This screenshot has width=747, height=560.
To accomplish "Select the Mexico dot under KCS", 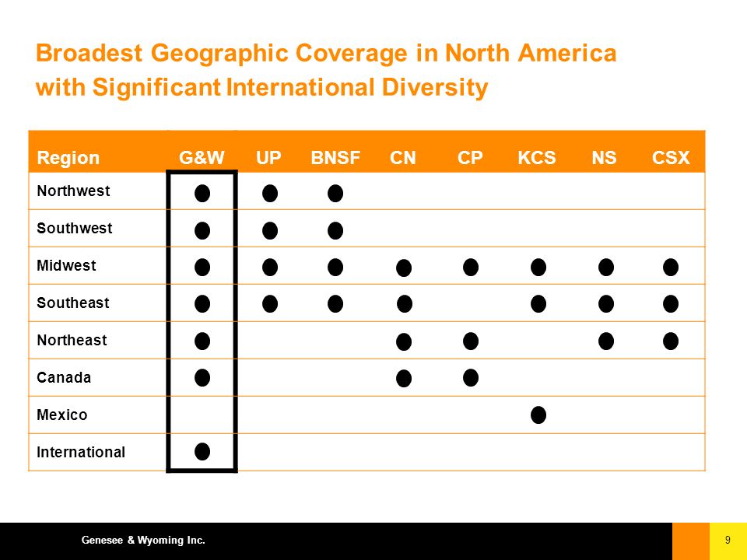I will [x=538, y=415].
